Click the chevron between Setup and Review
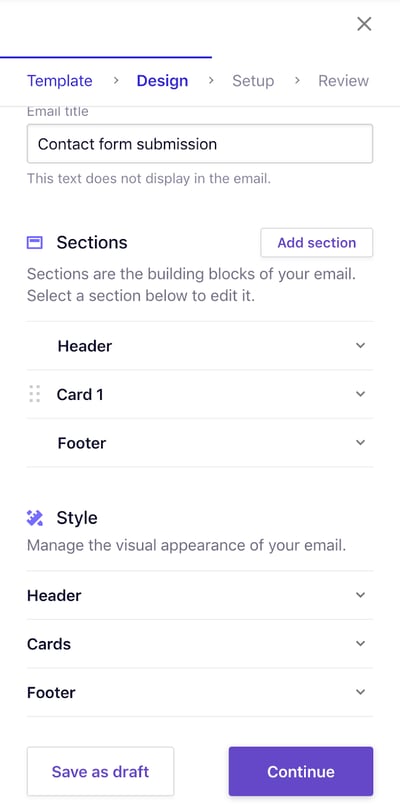400x809 pixels. coord(297,80)
